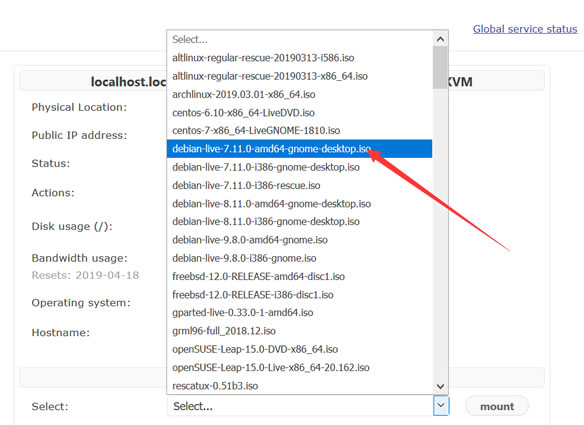This screenshot has height=425, width=584.
Task: Open the ISO Select combo box
Action: [x=308, y=406]
